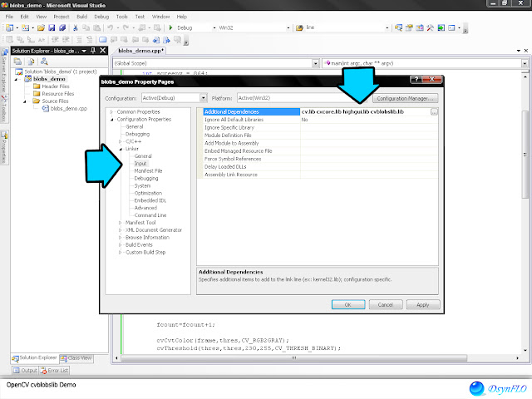The width and height of the screenshot is (532, 399).
Task: Toggle a bookmark with the blue rectangle icon
Action: tap(102, 40)
